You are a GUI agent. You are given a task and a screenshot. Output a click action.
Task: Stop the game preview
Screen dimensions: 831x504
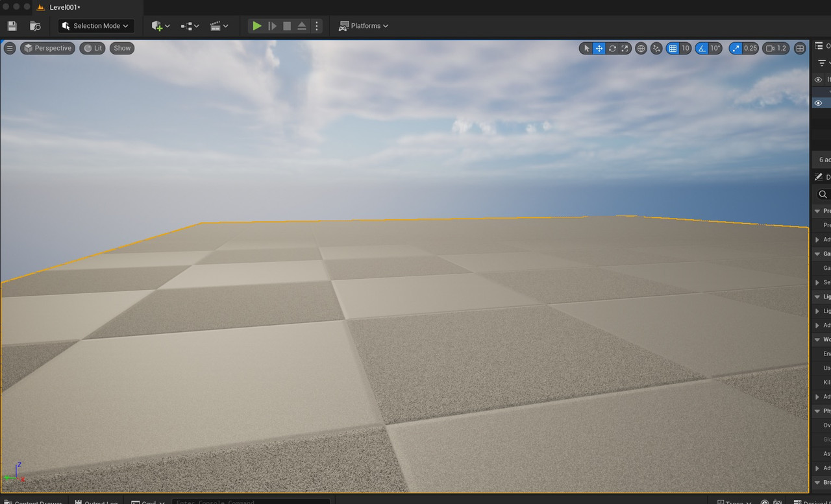tap(286, 25)
